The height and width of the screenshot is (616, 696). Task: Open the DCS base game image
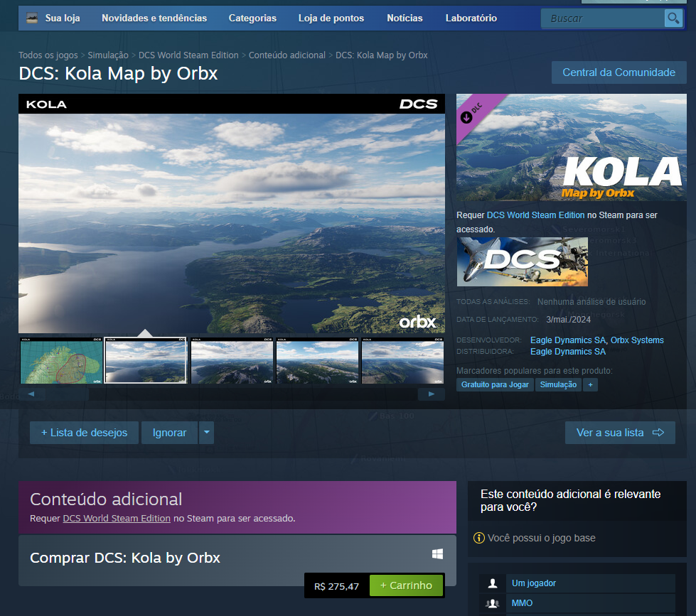click(523, 261)
